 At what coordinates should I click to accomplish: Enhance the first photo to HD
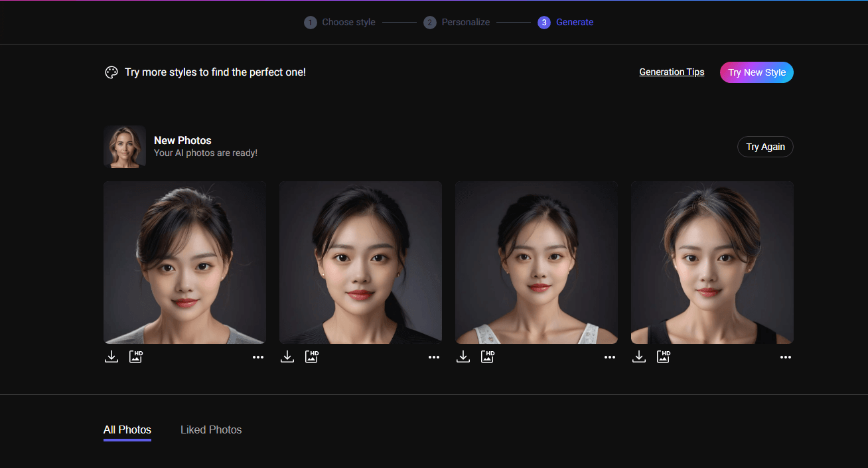(135, 356)
